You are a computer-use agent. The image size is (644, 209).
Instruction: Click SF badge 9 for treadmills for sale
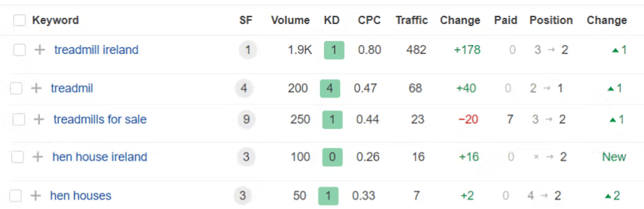(x=247, y=119)
